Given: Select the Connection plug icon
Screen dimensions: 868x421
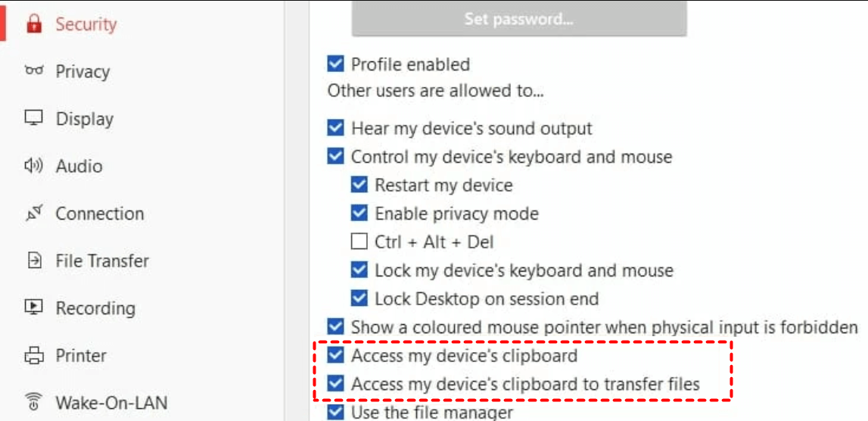Looking at the screenshot, I should point(34,214).
